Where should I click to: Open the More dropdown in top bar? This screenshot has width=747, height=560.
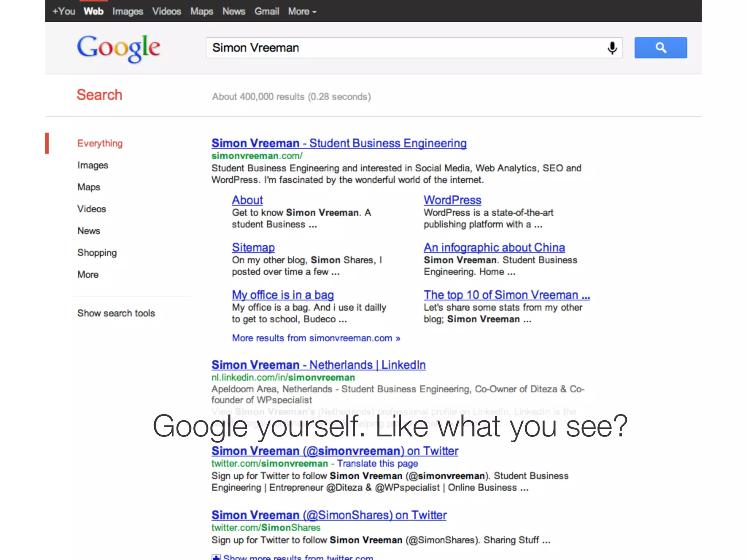click(x=302, y=11)
